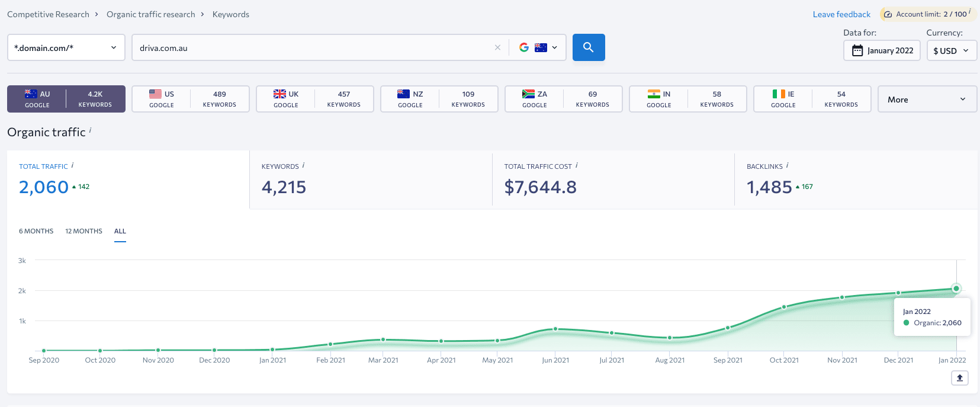Click the Australian flag in search engine selector

pos(541,47)
